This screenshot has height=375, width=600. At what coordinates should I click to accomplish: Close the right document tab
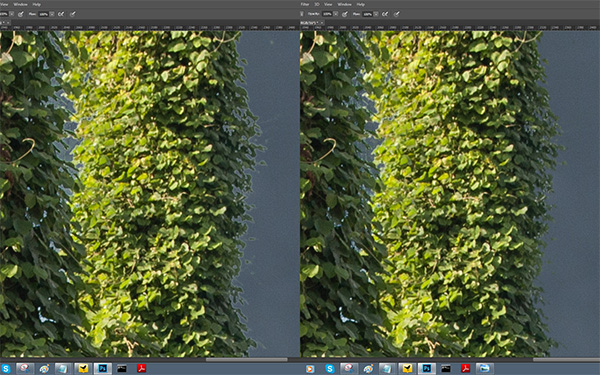point(322,23)
